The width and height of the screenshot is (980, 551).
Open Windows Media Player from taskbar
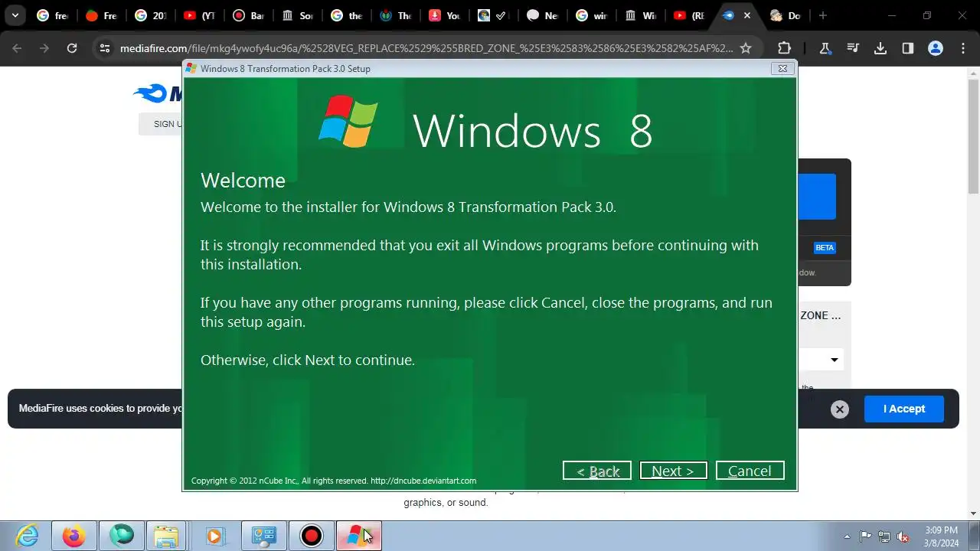click(x=214, y=536)
